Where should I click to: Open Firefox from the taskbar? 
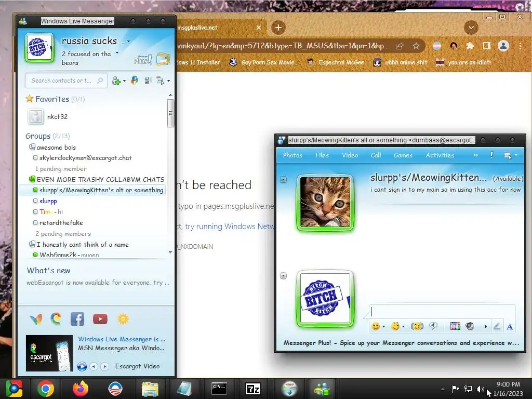click(x=81, y=389)
